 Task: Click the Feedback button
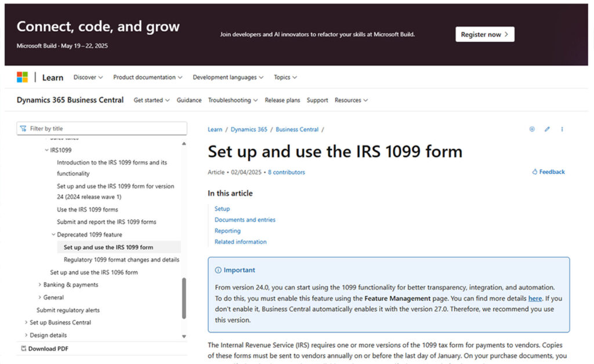[548, 172]
